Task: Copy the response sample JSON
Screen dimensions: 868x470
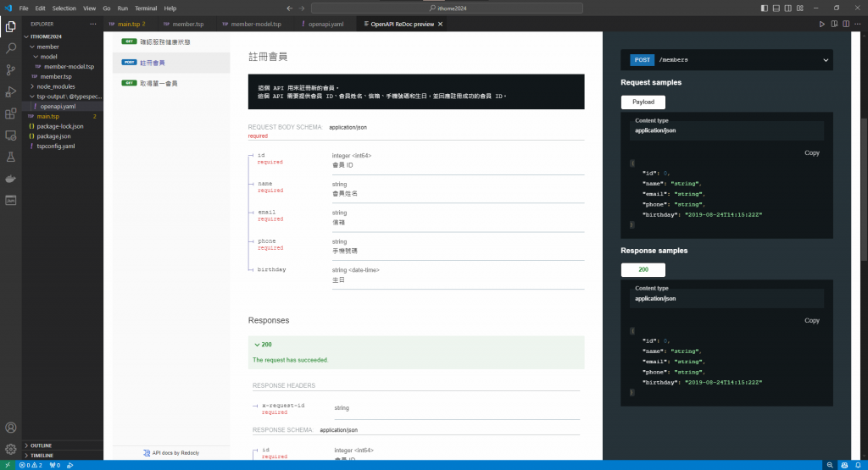Action: (x=811, y=321)
